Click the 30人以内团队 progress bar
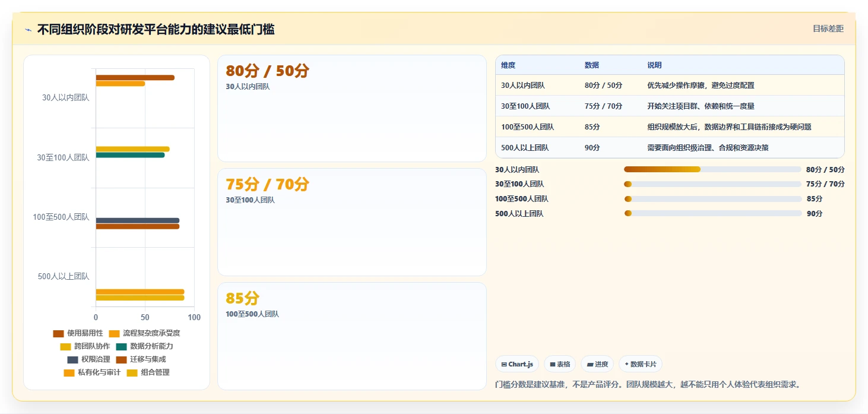Screen dimensions: 868x414 coord(712,169)
